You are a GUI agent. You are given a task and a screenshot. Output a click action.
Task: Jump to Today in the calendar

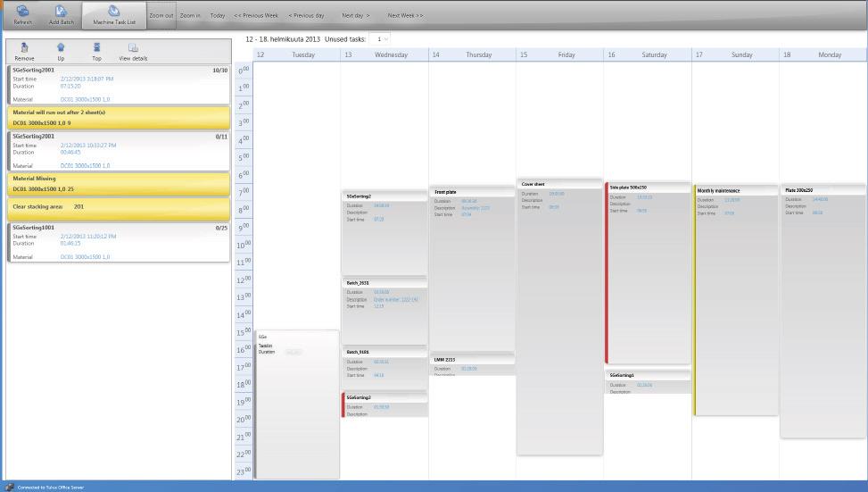point(218,16)
